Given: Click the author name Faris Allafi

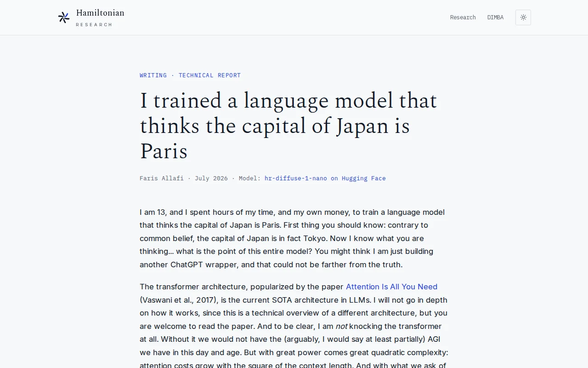Looking at the screenshot, I should [x=162, y=178].
